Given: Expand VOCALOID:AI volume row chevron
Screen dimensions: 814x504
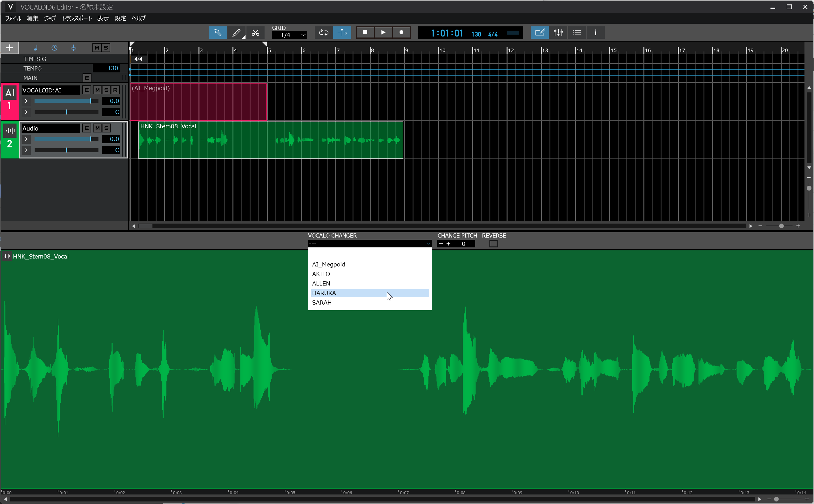Looking at the screenshot, I should pos(26,101).
